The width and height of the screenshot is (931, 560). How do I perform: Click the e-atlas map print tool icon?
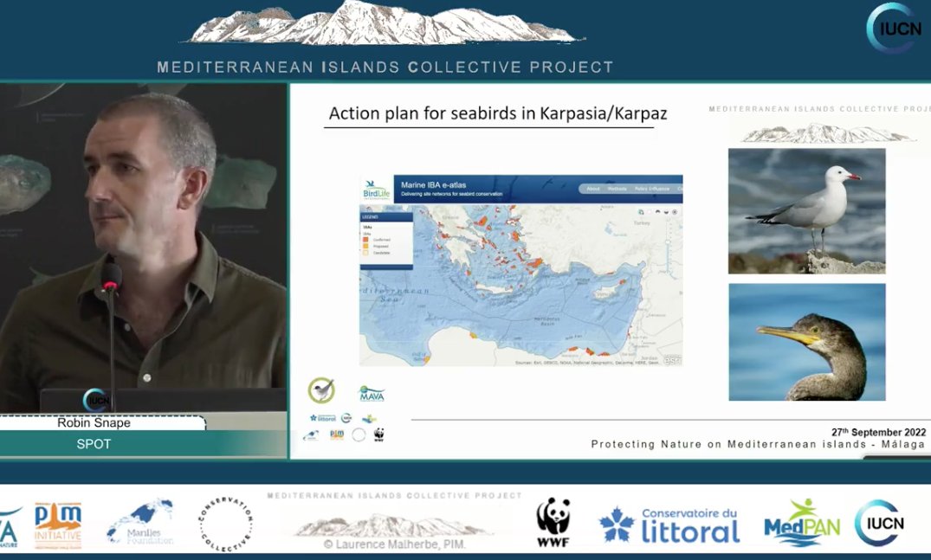tap(641, 212)
